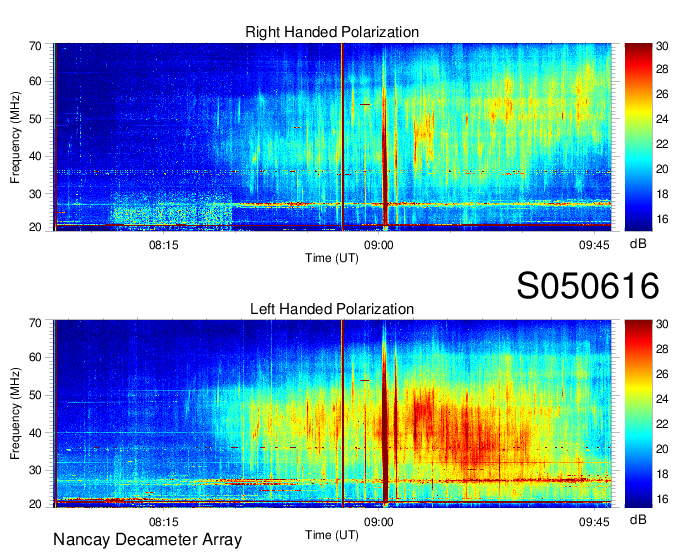This screenshot has height=552, width=680.
Task: Select the S050616 date label
Action: (x=588, y=286)
